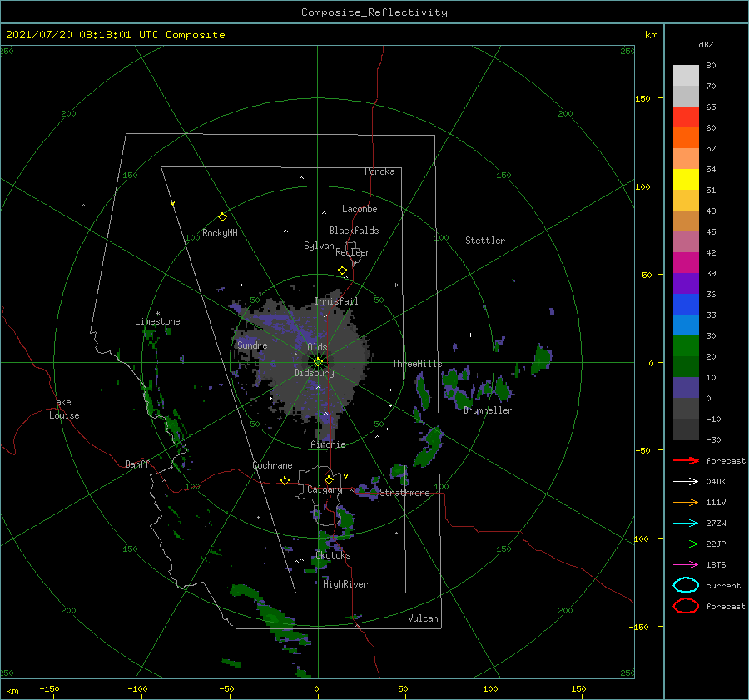This screenshot has width=749, height=700.
Task: Select the magenta 39-42 dBZ swatch
Action: [686, 263]
